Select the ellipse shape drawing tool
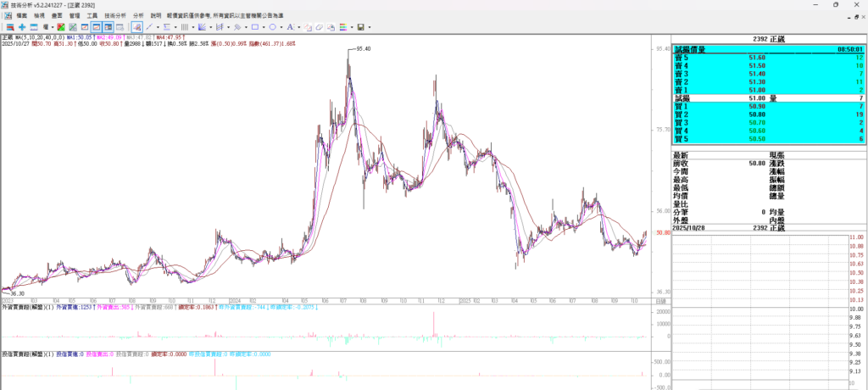Image resolution: width=868 pixels, height=390 pixels. coord(272,27)
